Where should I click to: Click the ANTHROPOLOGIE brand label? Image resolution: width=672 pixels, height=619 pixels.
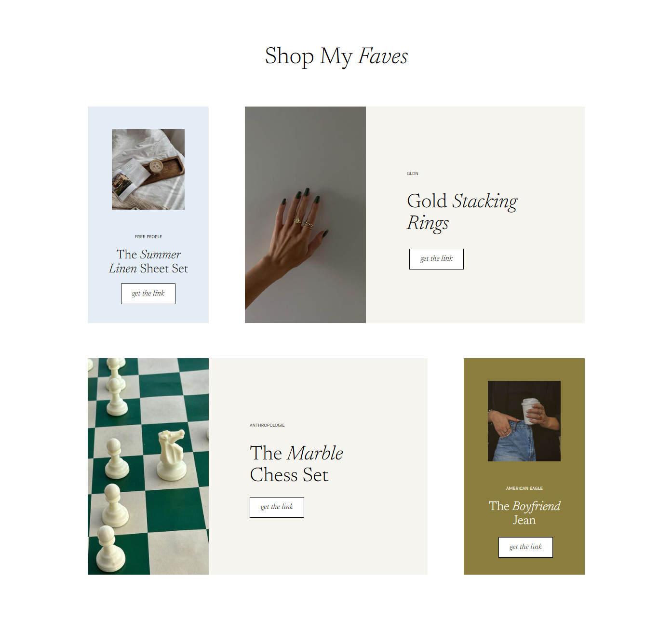point(267,425)
